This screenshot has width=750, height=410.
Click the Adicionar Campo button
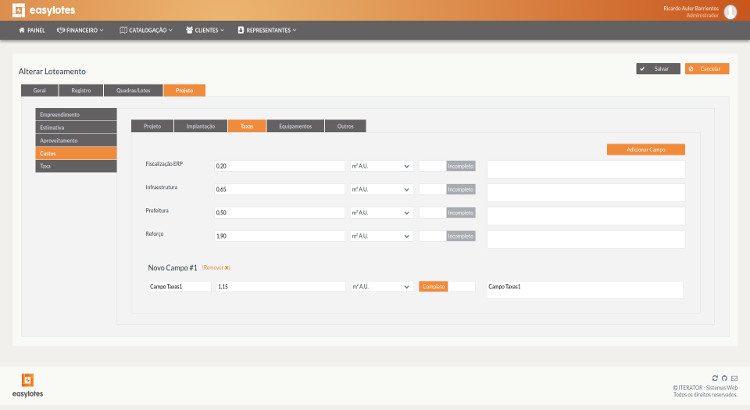point(646,150)
